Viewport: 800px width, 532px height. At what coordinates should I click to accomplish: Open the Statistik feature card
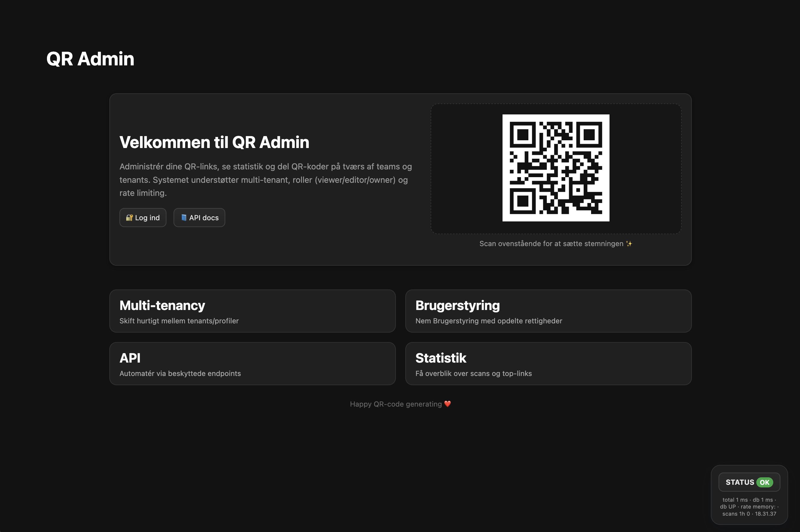point(548,363)
